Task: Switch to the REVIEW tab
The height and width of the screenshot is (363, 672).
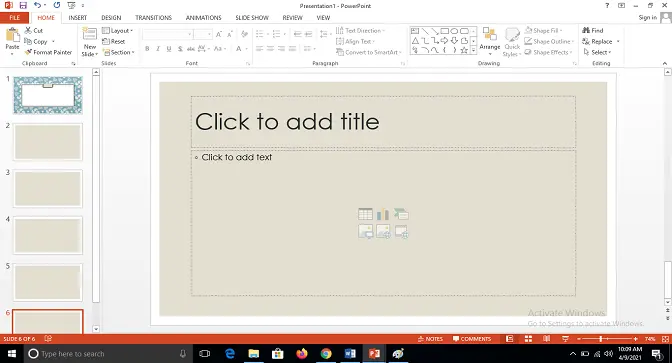Action: pos(292,18)
